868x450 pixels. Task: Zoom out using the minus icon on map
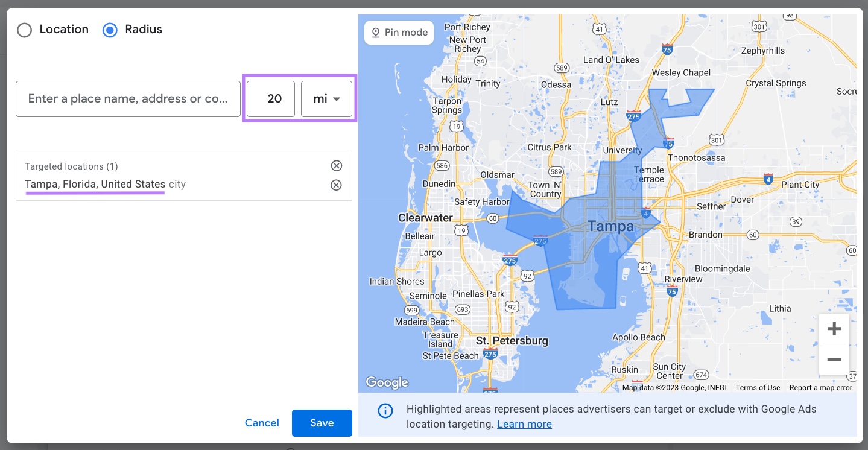[x=834, y=360]
